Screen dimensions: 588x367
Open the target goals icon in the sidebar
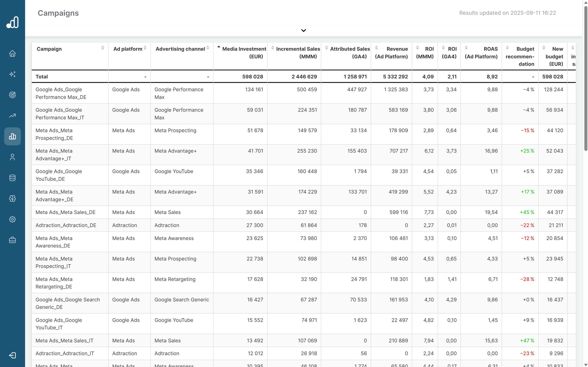(x=12, y=95)
